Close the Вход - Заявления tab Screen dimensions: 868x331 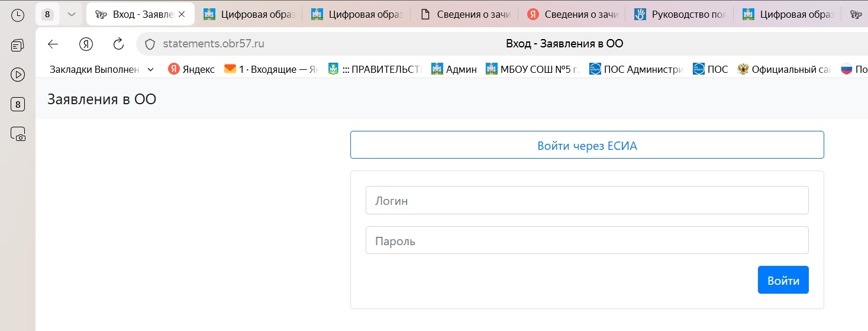tap(182, 15)
